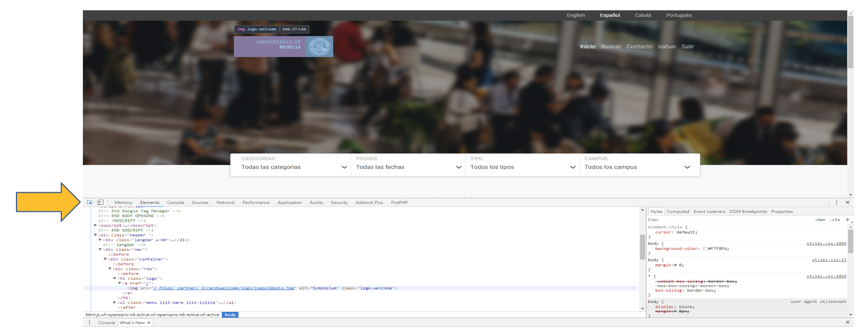Open the Console tab in DevTools toolbar

(176, 203)
